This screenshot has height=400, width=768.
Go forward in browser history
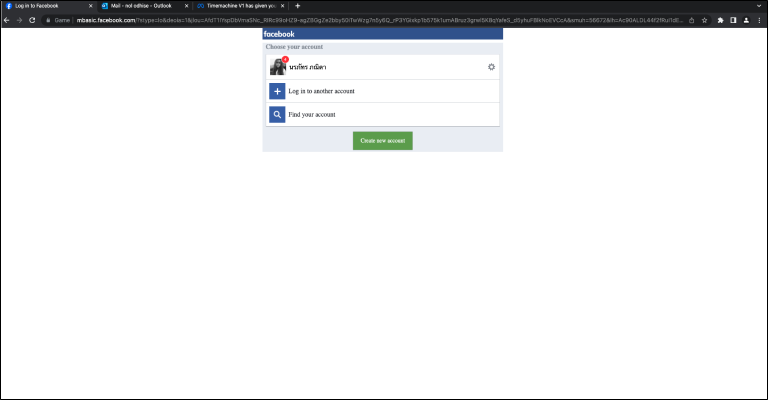click(20, 20)
